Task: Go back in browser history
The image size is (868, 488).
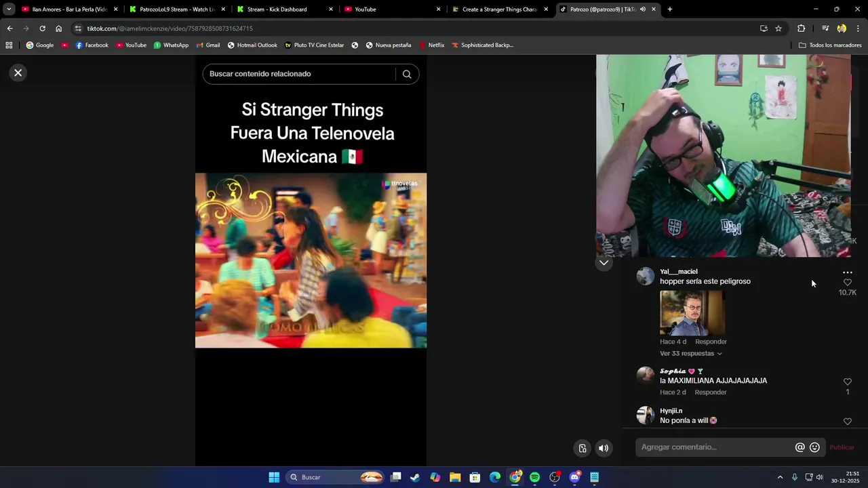Action: pyautogui.click(x=9, y=28)
